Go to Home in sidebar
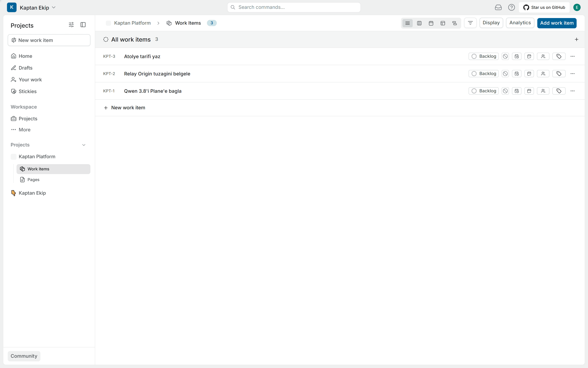Viewport: 588px width, 368px height. click(49, 56)
